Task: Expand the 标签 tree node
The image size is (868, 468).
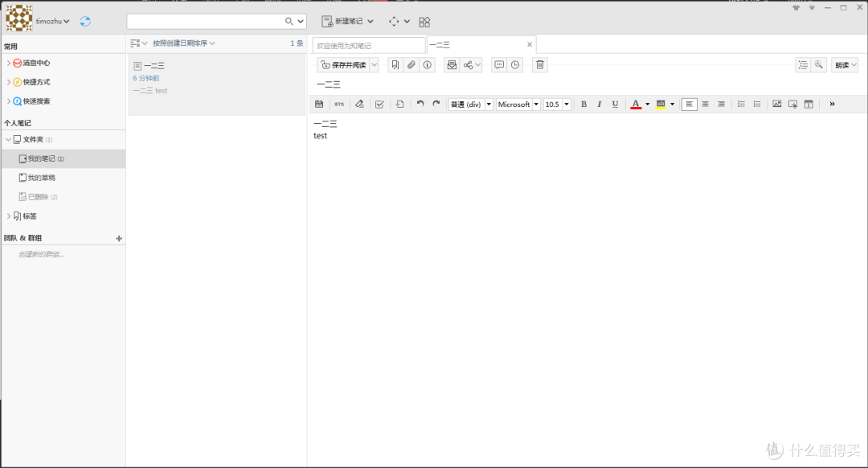Action: click(x=8, y=216)
